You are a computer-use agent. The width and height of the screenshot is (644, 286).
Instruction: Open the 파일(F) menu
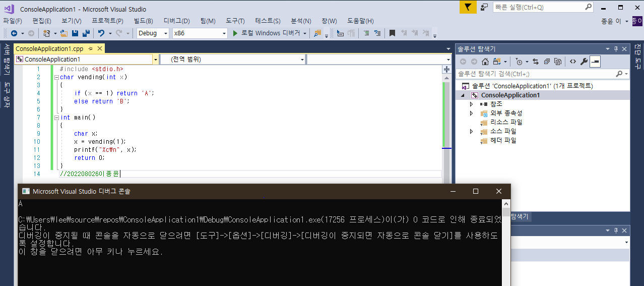[x=13, y=21]
